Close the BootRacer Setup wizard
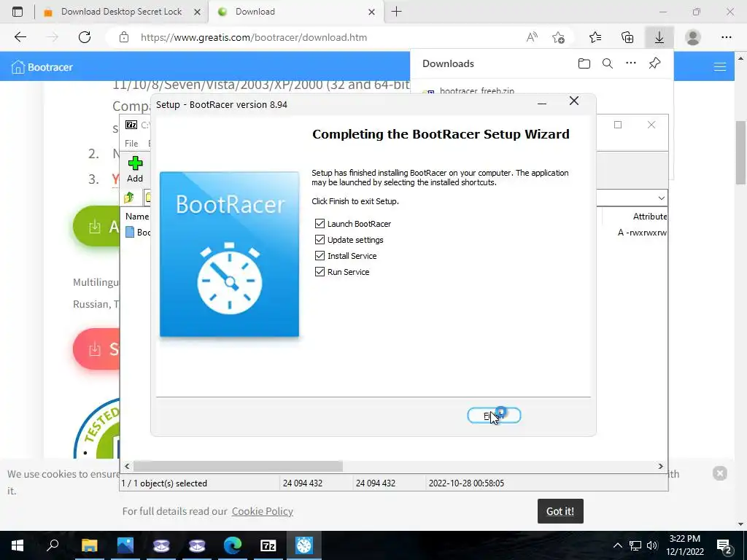 click(x=574, y=101)
